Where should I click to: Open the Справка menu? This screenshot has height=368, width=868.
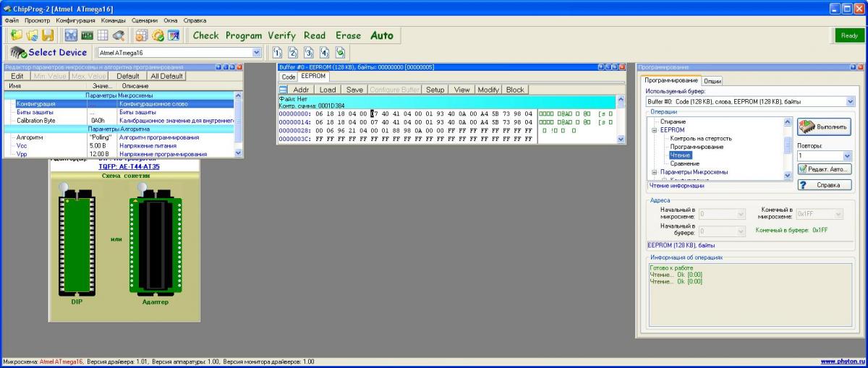tap(195, 20)
